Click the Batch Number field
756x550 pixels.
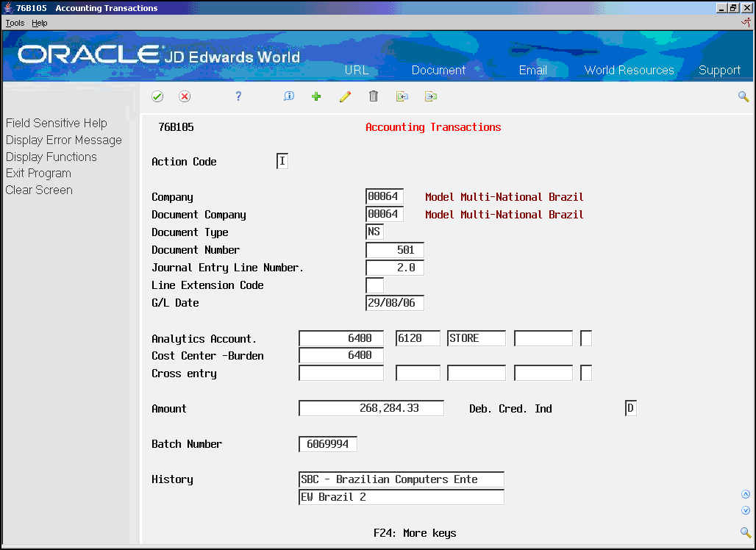[328, 444]
